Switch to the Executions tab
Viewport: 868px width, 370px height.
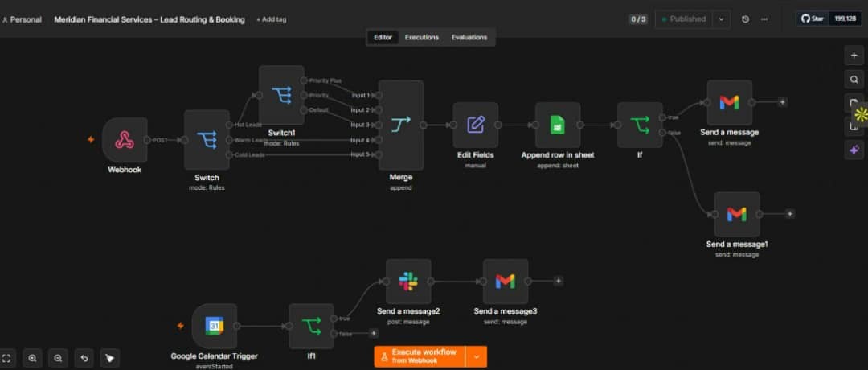click(x=422, y=37)
